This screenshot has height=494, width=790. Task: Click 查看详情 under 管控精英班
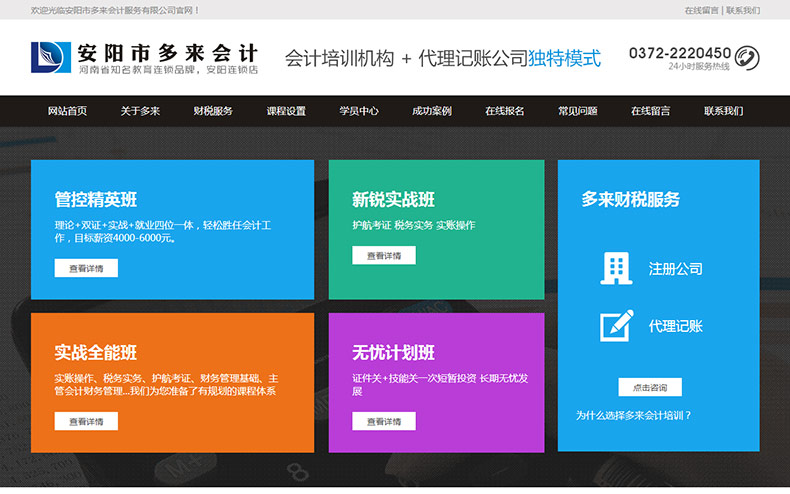coord(86,268)
